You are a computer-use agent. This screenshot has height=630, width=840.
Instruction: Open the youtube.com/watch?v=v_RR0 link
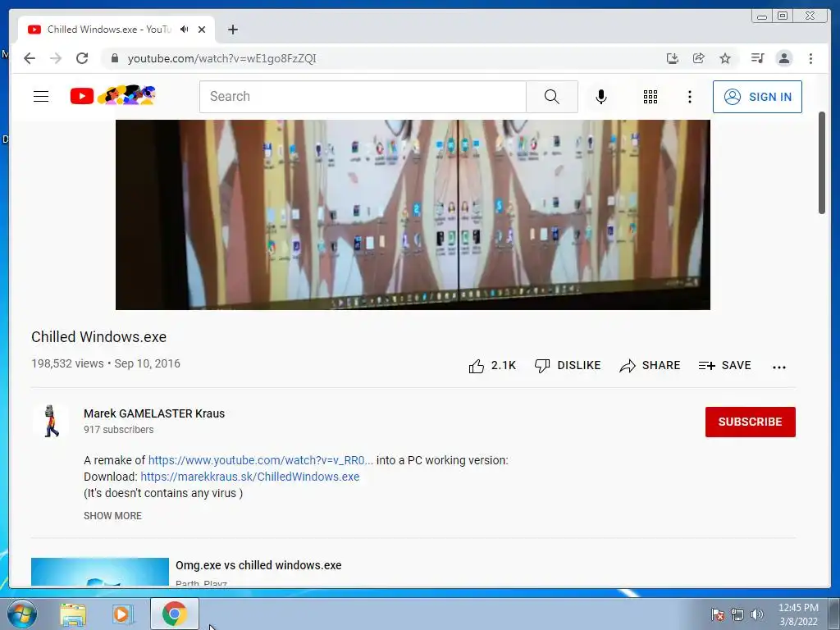pyautogui.click(x=260, y=460)
